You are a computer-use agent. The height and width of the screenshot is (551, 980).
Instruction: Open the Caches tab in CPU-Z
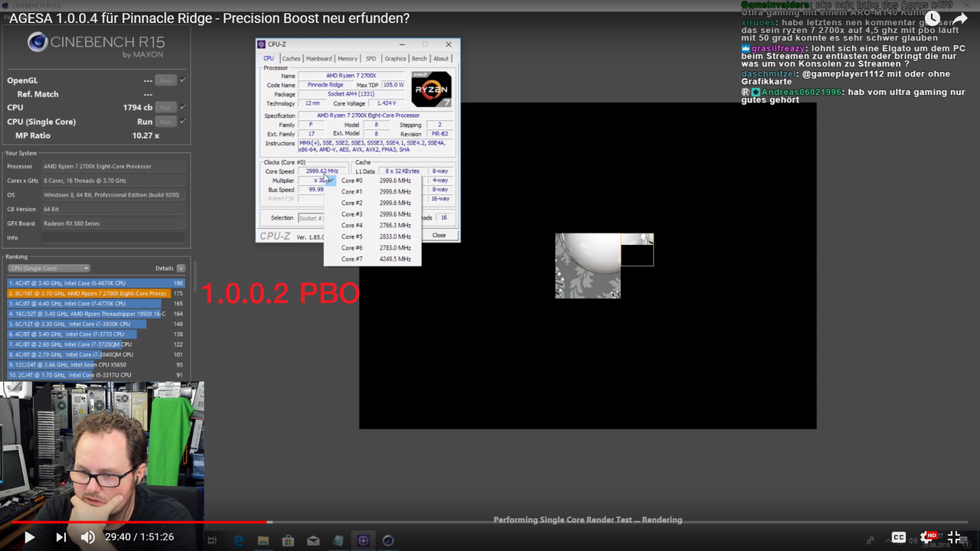tap(291, 58)
